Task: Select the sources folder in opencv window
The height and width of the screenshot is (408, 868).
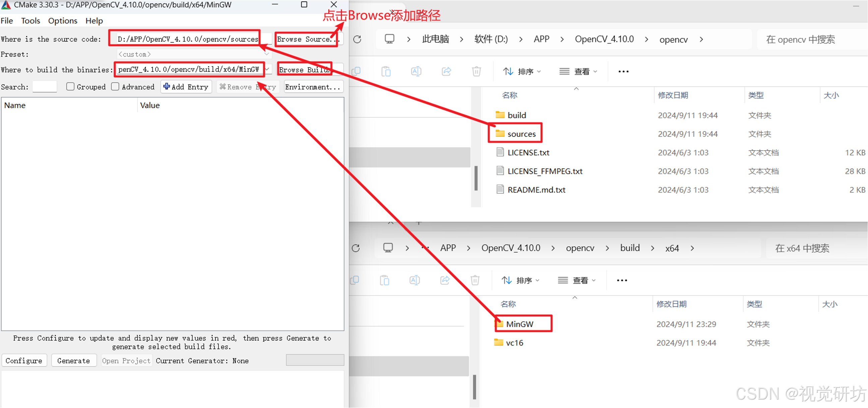Action: pyautogui.click(x=515, y=134)
